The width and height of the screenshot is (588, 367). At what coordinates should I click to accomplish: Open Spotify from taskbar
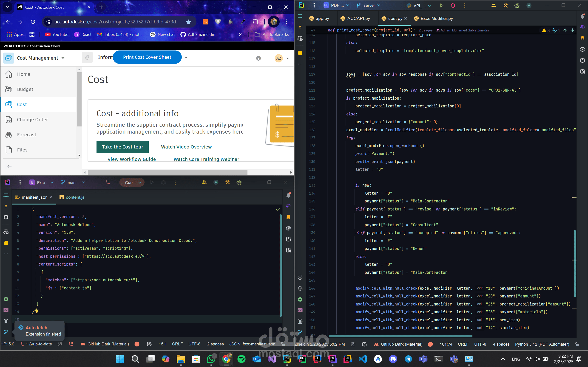pos(241,359)
